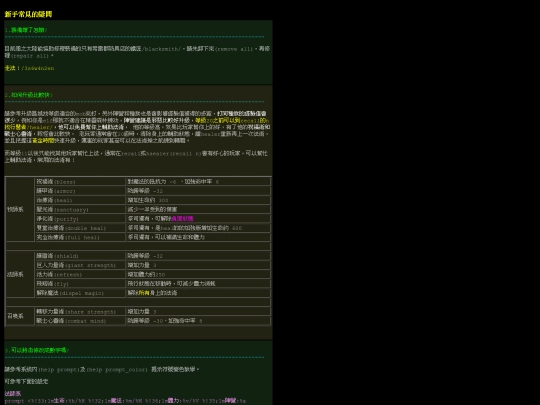Image resolution: width=540 pixels, height=405 pixels.
Task: Click the "(heal)" spell cell
Action: tap(80, 200)
